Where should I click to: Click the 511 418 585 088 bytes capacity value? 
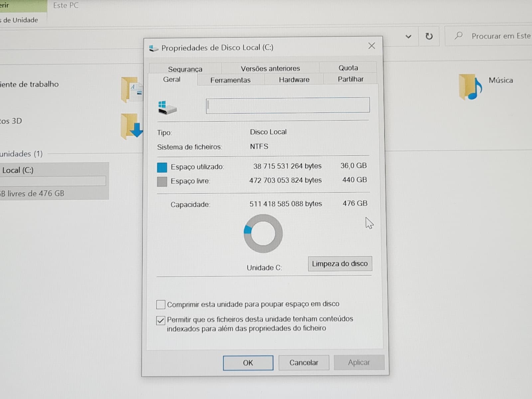(x=286, y=204)
